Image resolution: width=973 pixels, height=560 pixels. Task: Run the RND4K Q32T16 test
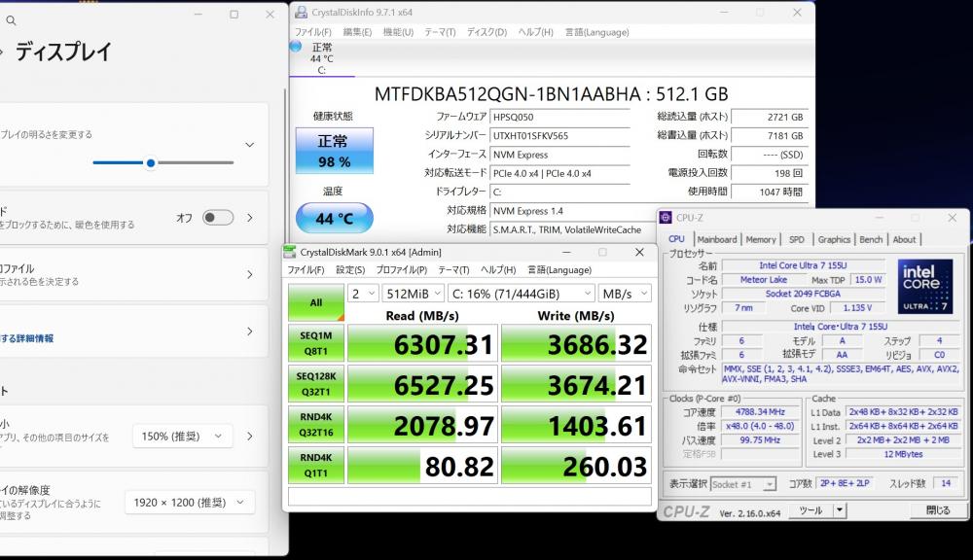click(x=316, y=424)
